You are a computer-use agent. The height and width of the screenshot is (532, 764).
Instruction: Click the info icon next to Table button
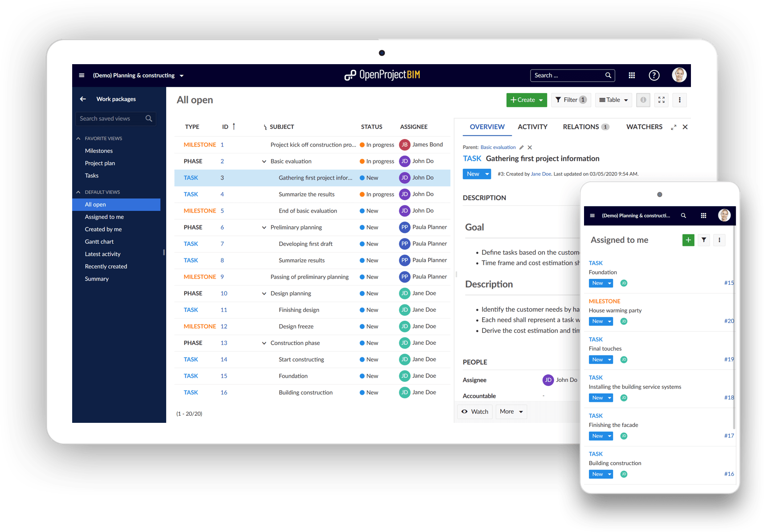click(643, 100)
